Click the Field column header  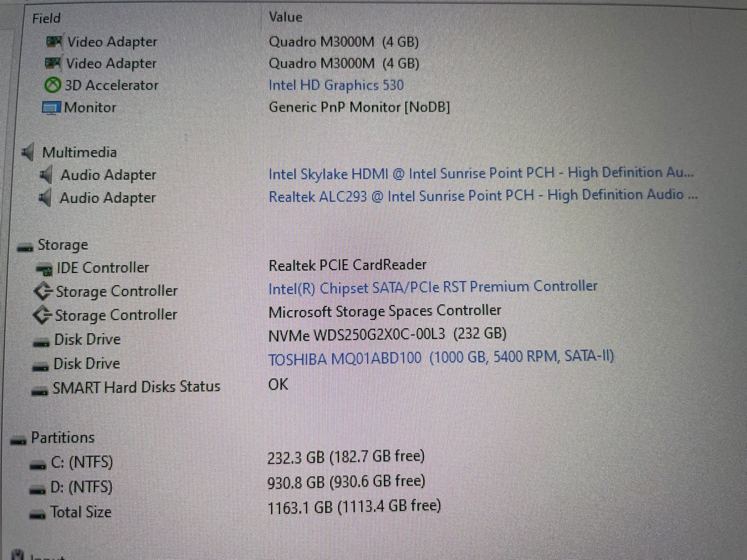pyautogui.click(x=46, y=18)
